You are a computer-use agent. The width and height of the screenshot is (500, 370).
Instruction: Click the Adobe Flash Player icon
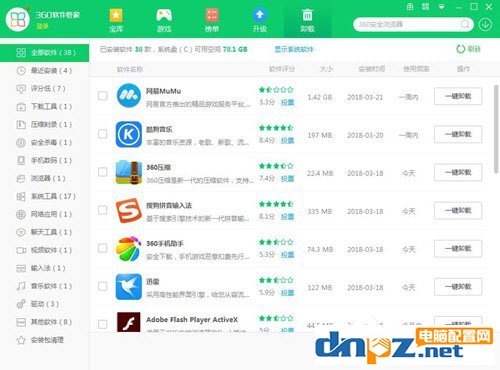pos(129,322)
